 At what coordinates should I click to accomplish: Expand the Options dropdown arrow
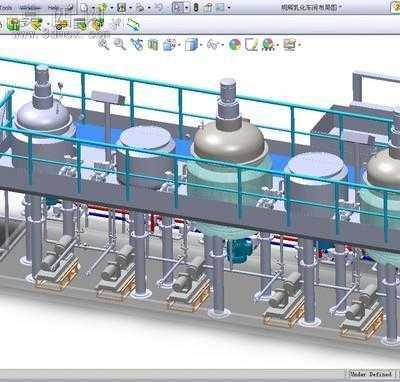coord(229,8)
